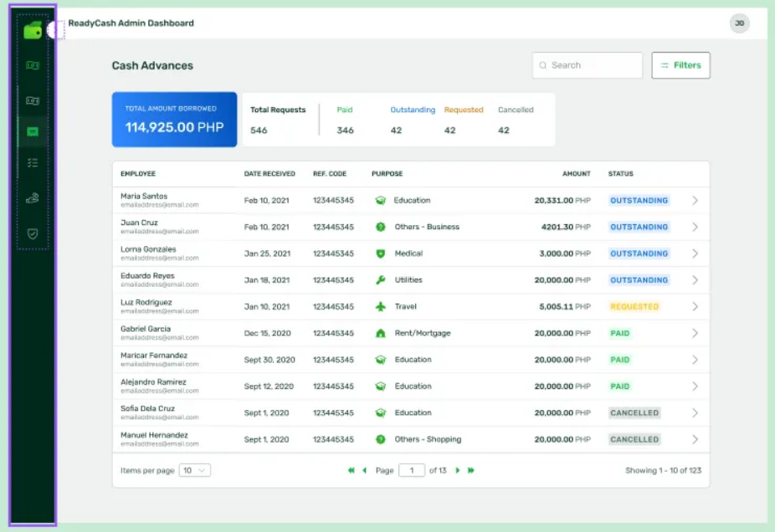Open the Items per page dropdown
775x532 pixels.
pyautogui.click(x=194, y=471)
